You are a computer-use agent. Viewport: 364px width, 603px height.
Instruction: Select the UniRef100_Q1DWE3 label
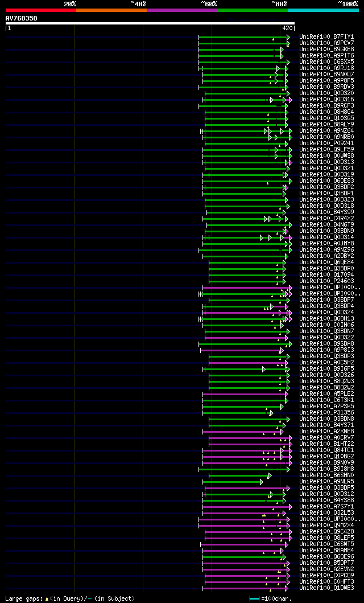(326, 588)
